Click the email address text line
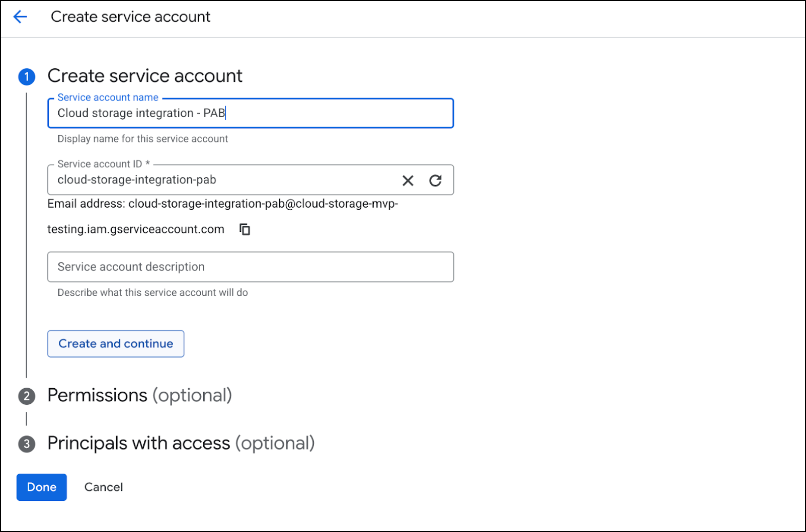806x532 pixels. [222, 204]
